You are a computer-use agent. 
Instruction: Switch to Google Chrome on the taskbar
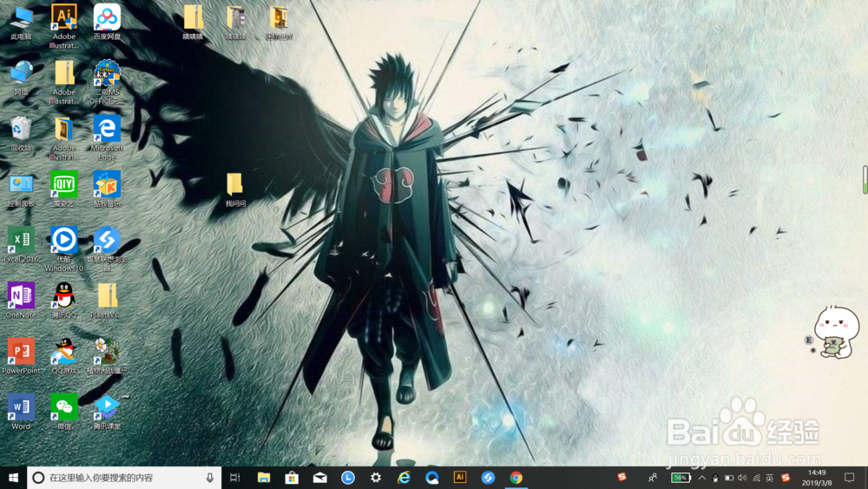point(516,478)
